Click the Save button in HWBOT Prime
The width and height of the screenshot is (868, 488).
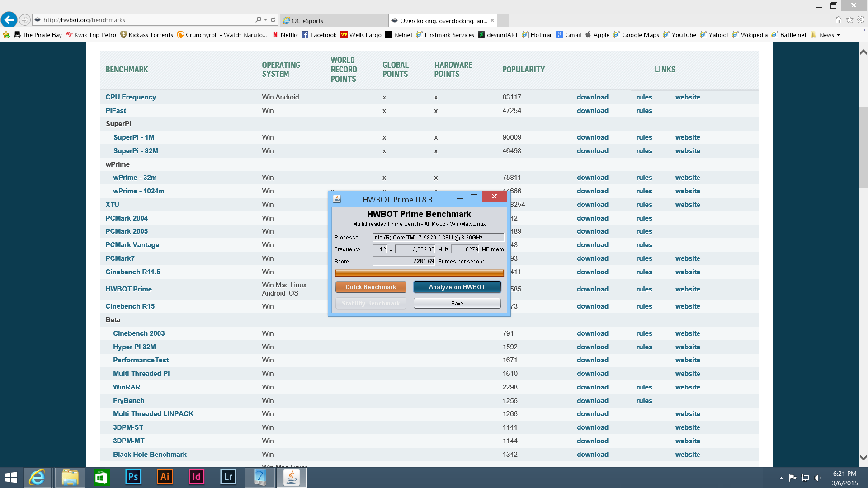click(457, 303)
